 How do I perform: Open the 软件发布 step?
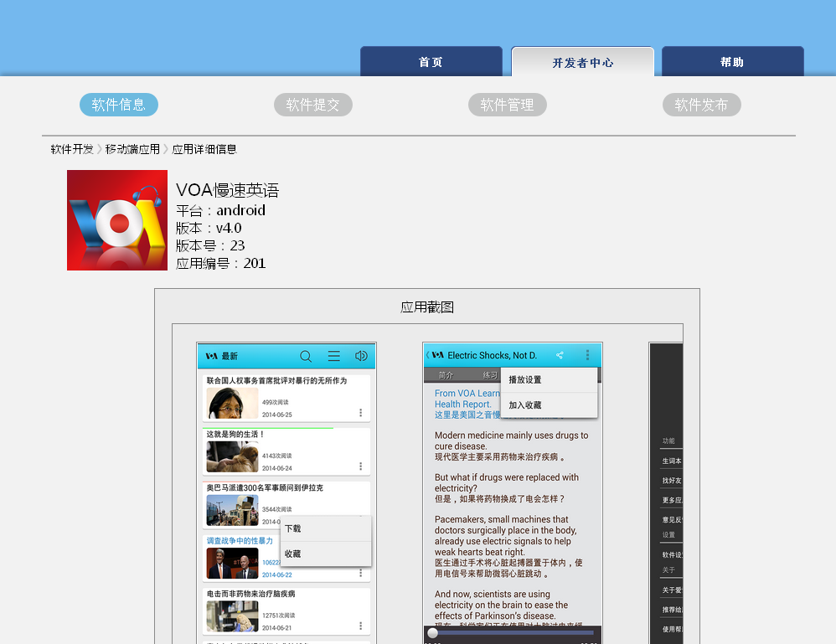(x=701, y=105)
